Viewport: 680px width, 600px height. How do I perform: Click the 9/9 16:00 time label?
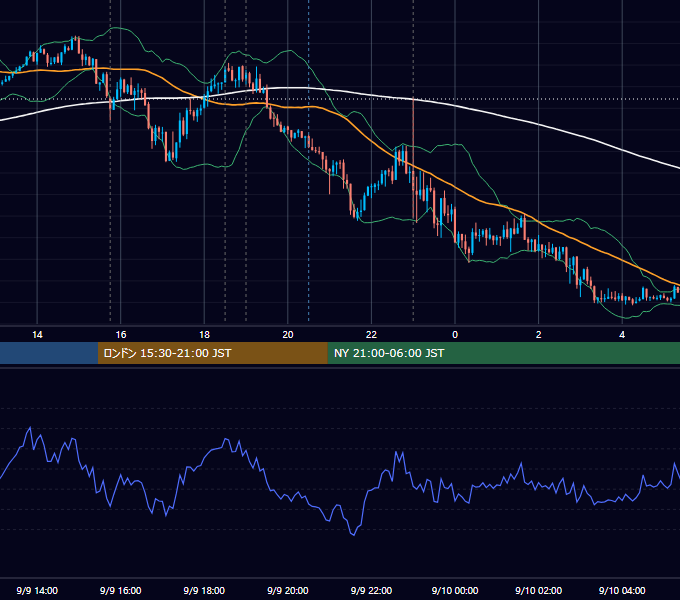click(x=121, y=590)
